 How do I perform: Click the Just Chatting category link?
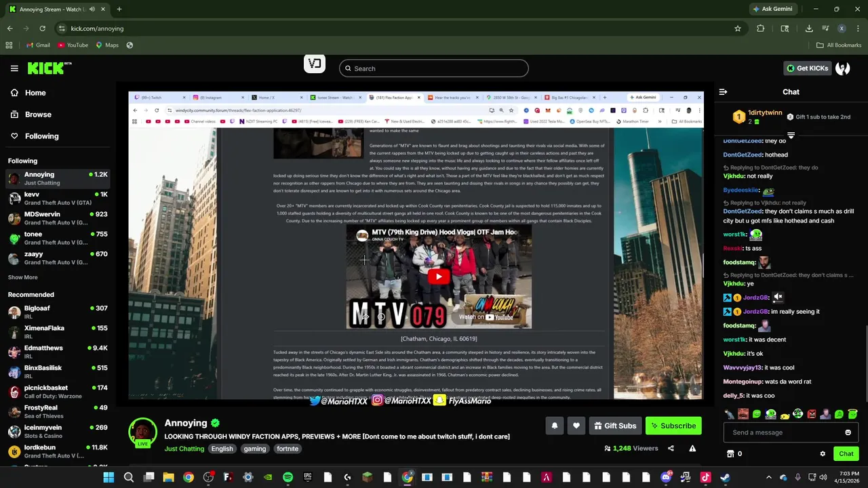(x=184, y=449)
